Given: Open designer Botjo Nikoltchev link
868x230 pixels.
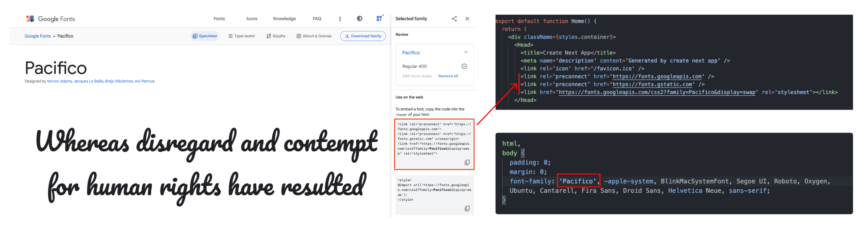Looking at the screenshot, I should click(119, 81).
